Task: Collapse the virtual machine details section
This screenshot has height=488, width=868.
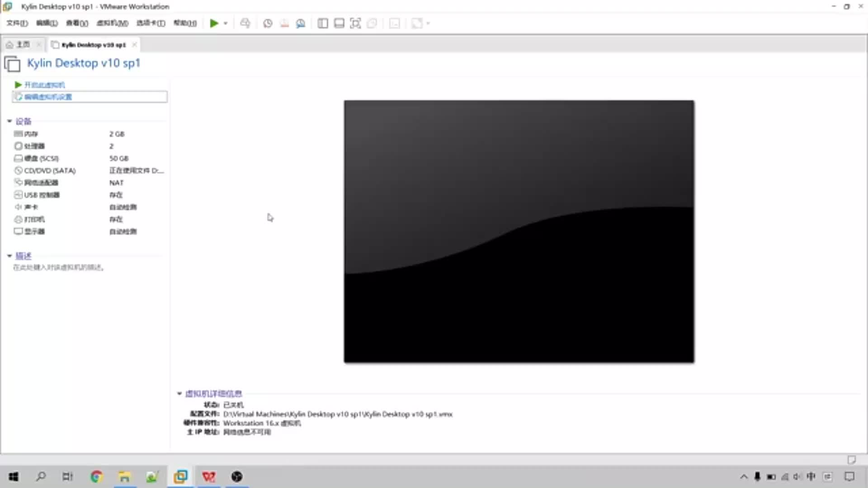Action: tap(179, 394)
